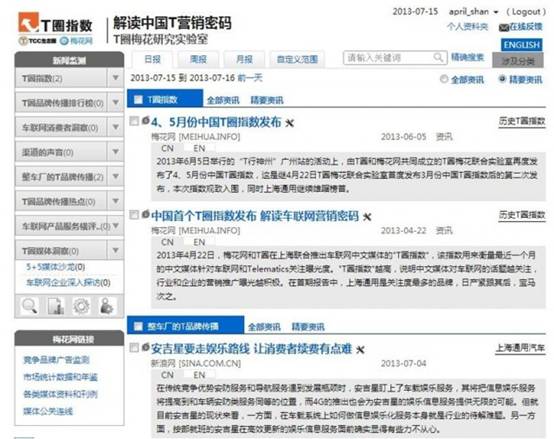Tick the checkbox for 4、5月份中国T圈指数发布
Screen dimensions: 554x439
(134, 121)
